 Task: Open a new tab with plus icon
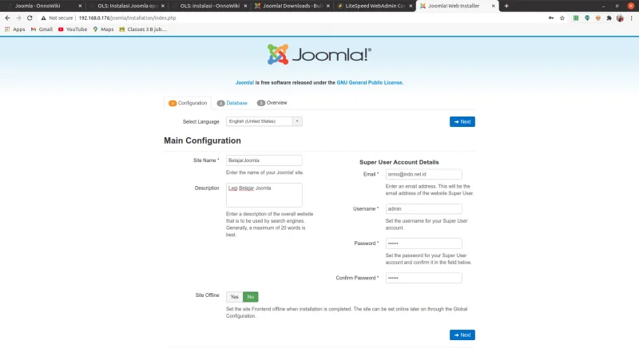click(506, 6)
